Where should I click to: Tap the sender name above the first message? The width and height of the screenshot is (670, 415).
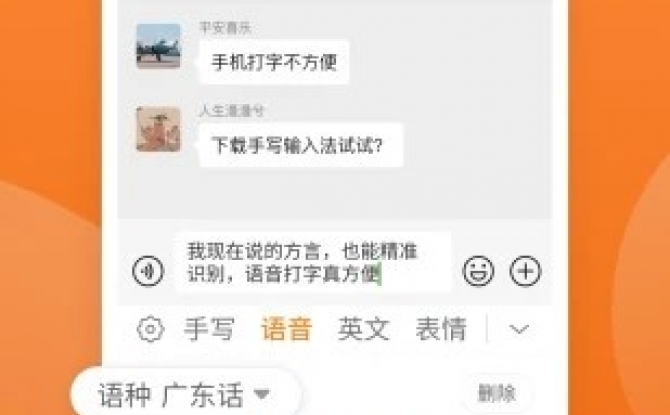pyautogui.click(x=225, y=28)
